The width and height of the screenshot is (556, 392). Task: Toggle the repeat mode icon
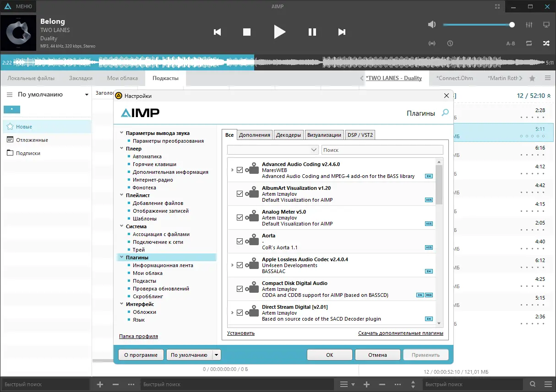[529, 43]
